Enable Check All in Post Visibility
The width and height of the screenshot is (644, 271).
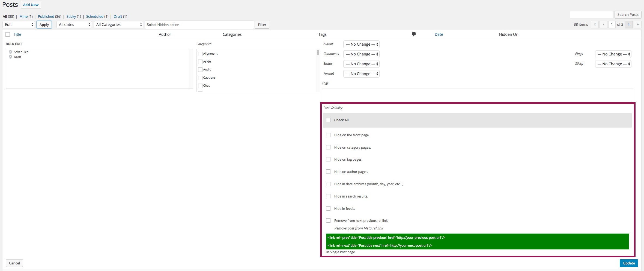(x=328, y=120)
